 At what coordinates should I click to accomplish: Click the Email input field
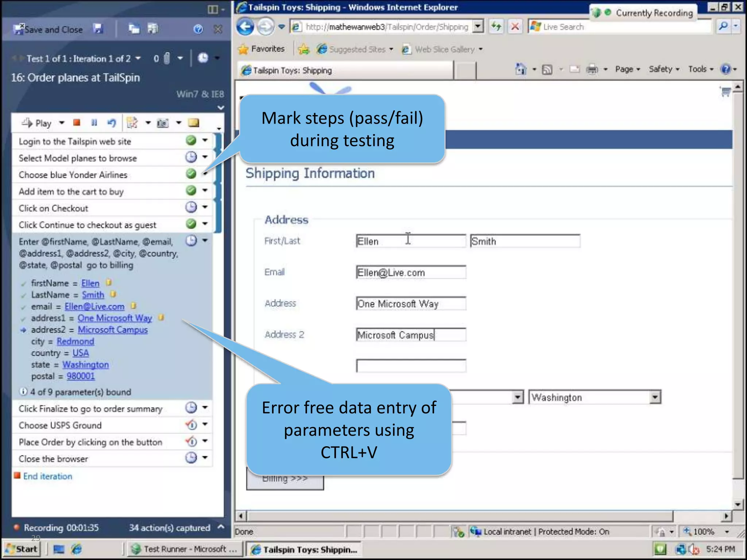coord(411,272)
